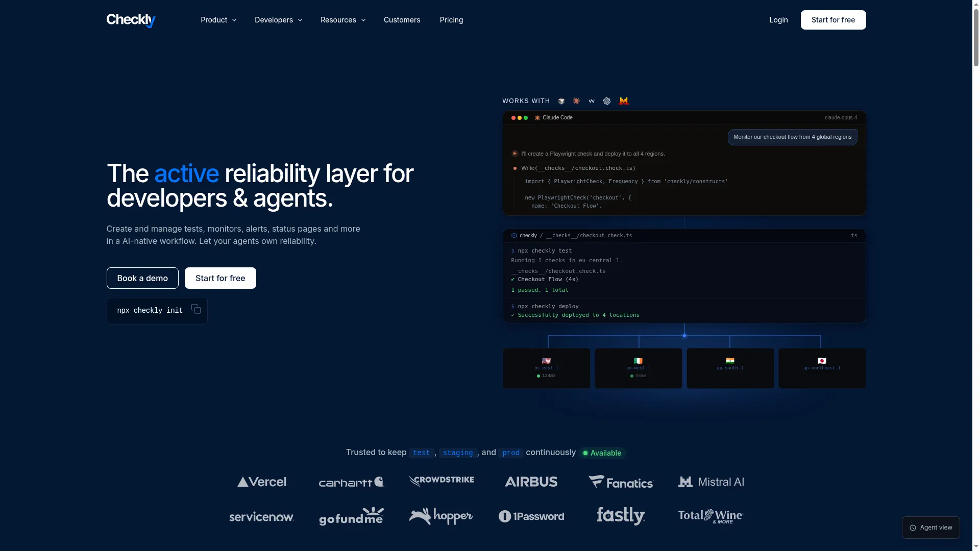This screenshot has height=551, width=980.
Task: Click the Airbus customer logo
Action: 531,482
